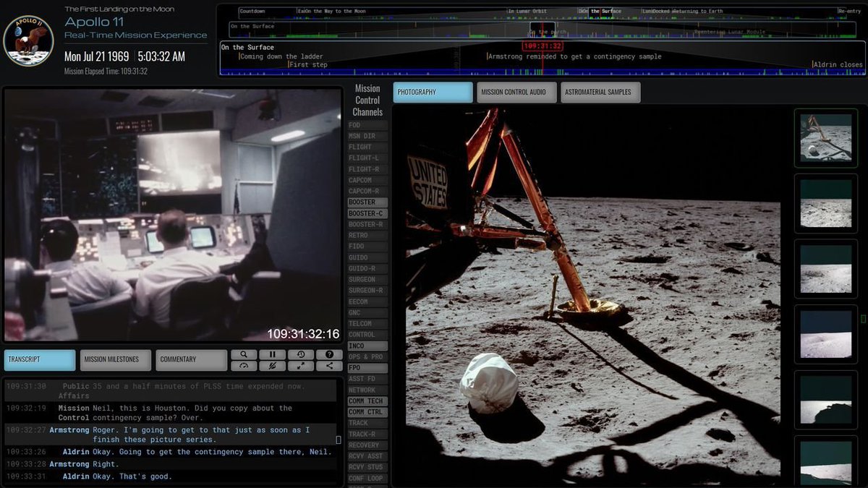Screen dimensions: 868x488
Task: Switch to the MISSION MILESTONES tab
Action: tap(115, 359)
